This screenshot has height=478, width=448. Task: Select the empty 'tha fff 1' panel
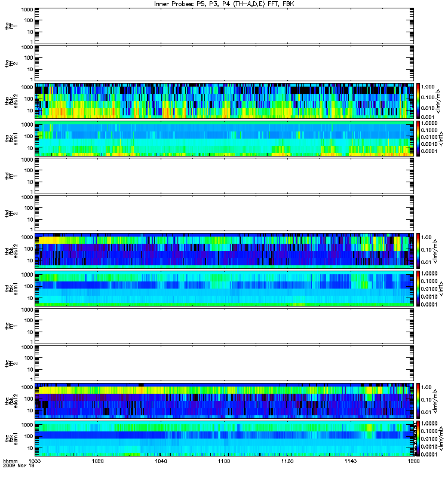click(x=225, y=26)
